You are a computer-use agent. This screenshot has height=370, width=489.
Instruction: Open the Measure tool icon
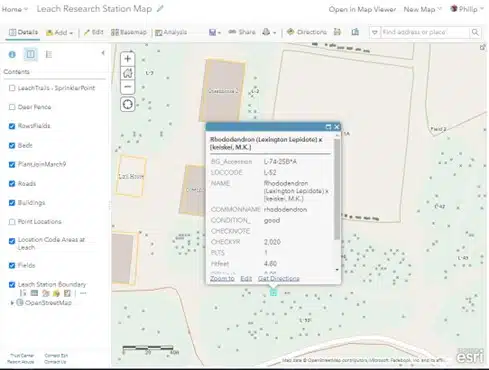click(x=337, y=32)
